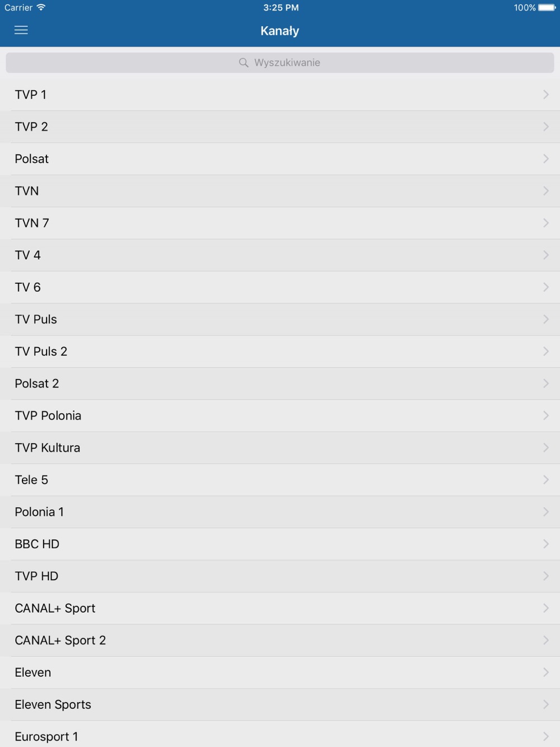Open TVP Kultura channel

(280, 448)
